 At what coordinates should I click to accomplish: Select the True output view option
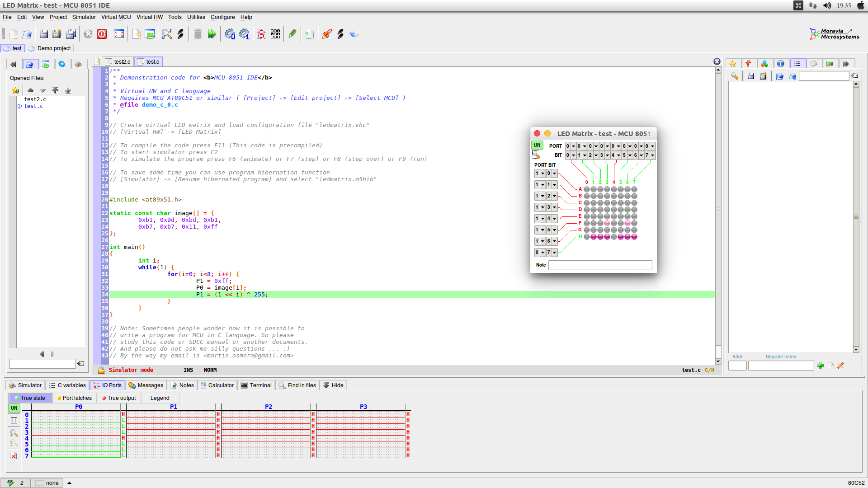pyautogui.click(x=119, y=398)
